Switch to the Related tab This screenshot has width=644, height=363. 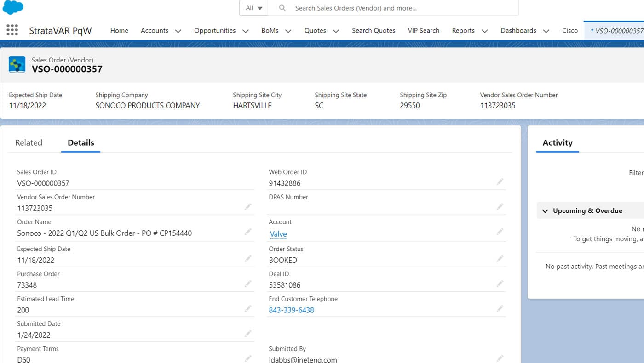[x=29, y=142]
